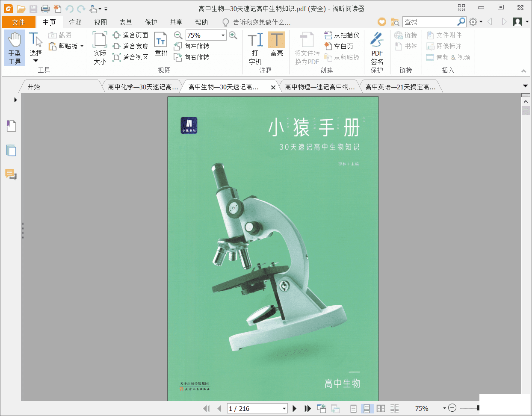Open the bookmarks panel in left sidebar
Screen dimensions: 532x416
click(x=11, y=126)
